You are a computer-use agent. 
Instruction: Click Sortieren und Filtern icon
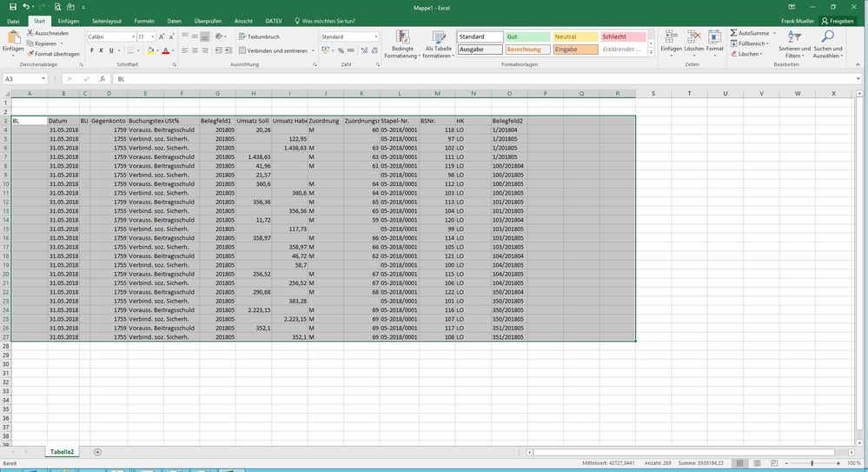[x=794, y=42]
